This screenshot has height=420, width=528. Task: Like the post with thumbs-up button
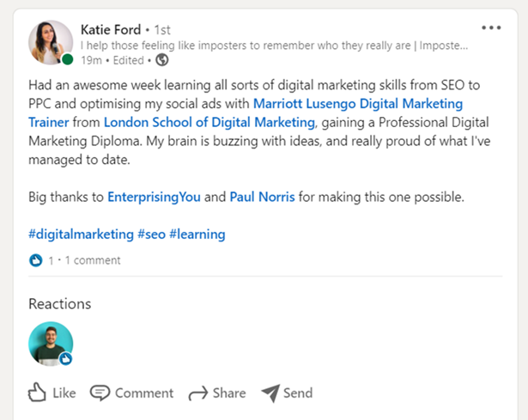click(x=52, y=393)
